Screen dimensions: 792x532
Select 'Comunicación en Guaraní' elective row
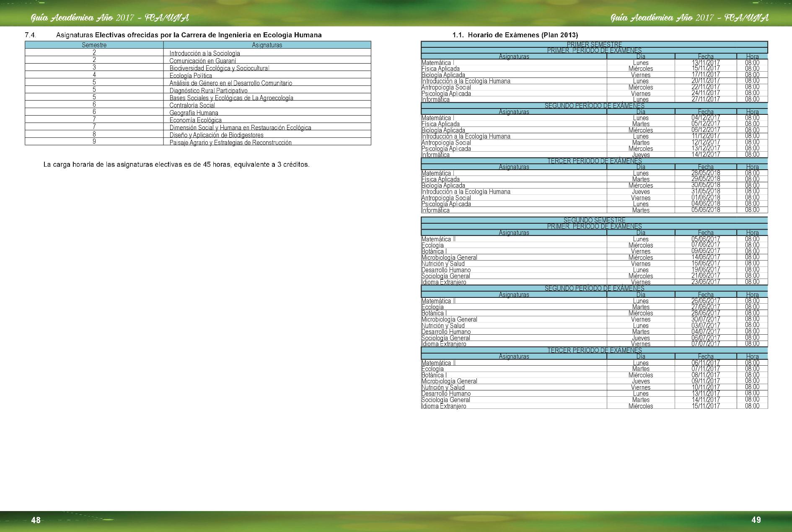(x=198, y=60)
